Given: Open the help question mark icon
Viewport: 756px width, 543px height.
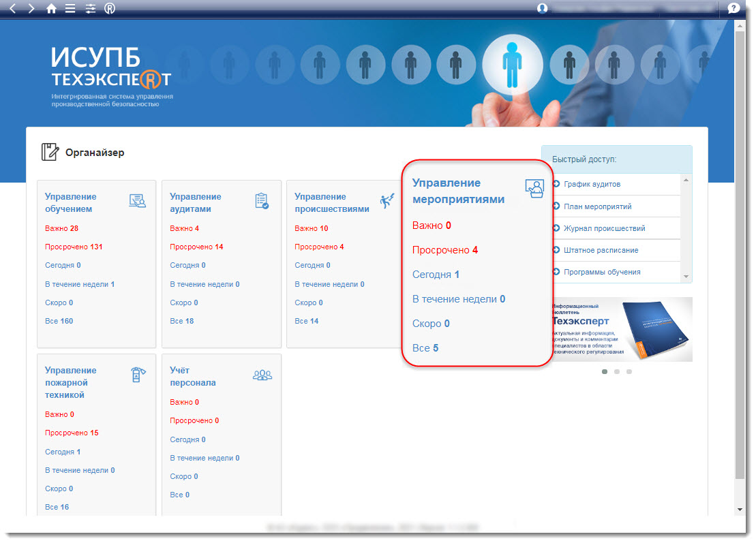Looking at the screenshot, I should 734,8.
